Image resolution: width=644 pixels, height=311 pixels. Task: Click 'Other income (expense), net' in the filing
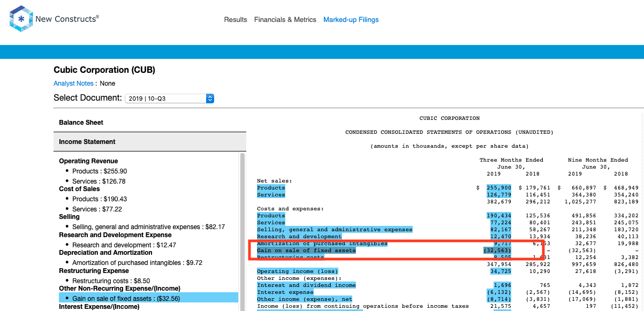pos(305,299)
